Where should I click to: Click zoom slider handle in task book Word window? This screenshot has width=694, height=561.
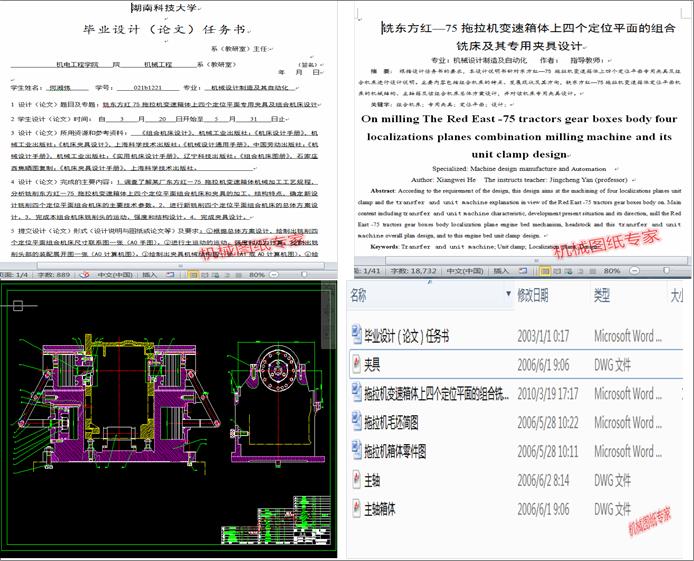tap(304, 274)
